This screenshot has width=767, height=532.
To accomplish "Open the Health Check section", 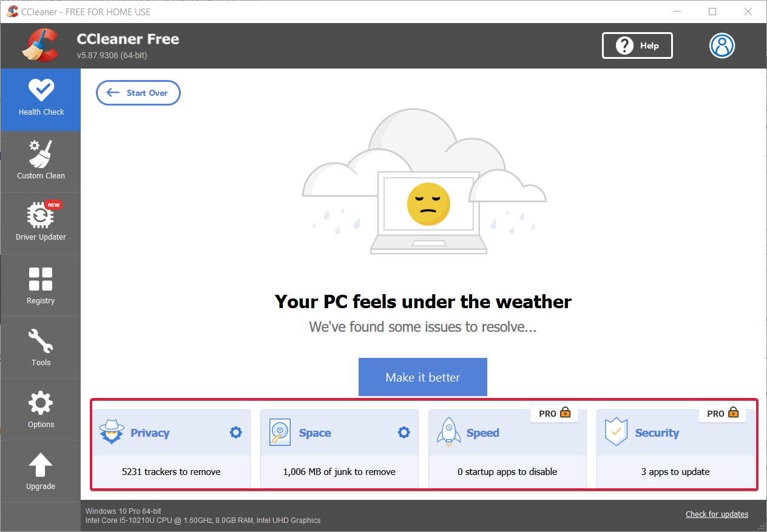I will [x=41, y=99].
